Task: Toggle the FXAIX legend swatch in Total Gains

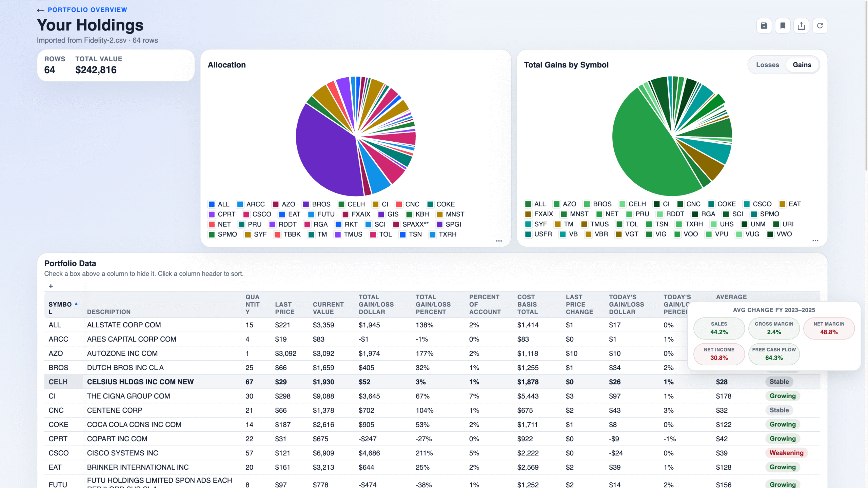Action: (528, 214)
